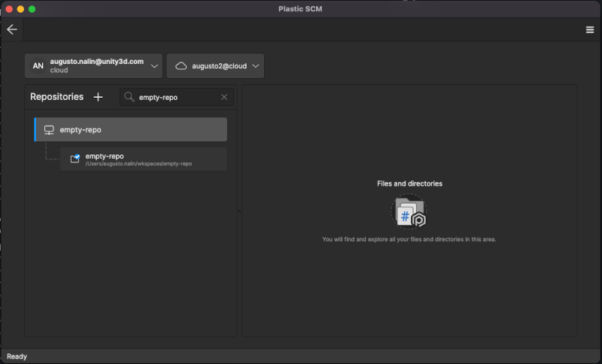Select the empty-repo repository row
Viewport: 602px width, 364px height.
(x=131, y=129)
